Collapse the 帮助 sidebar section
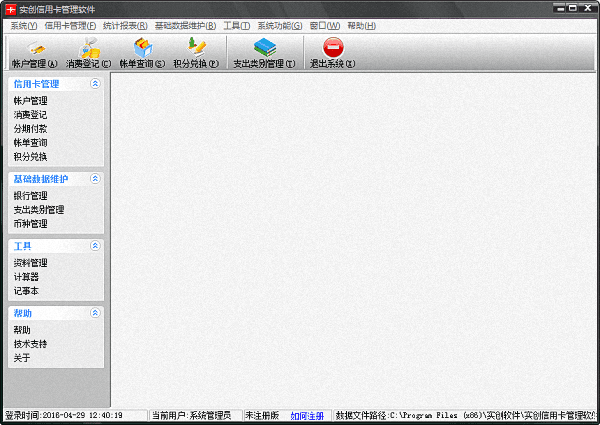 (95, 313)
